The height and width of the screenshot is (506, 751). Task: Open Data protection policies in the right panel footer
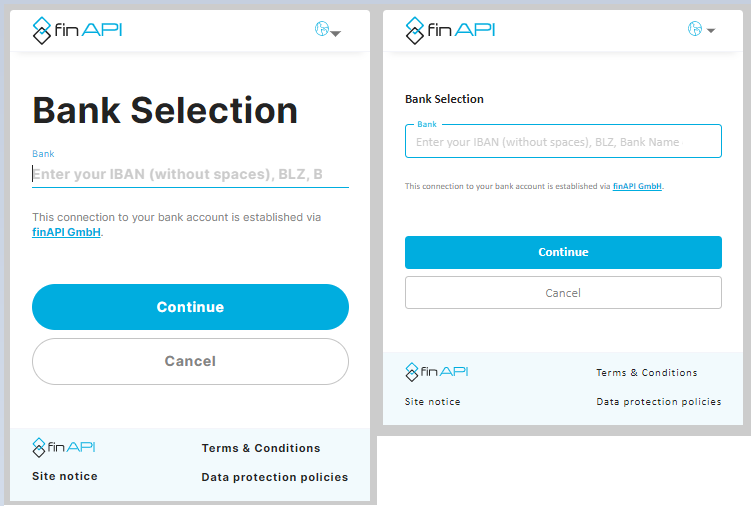click(659, 401)
